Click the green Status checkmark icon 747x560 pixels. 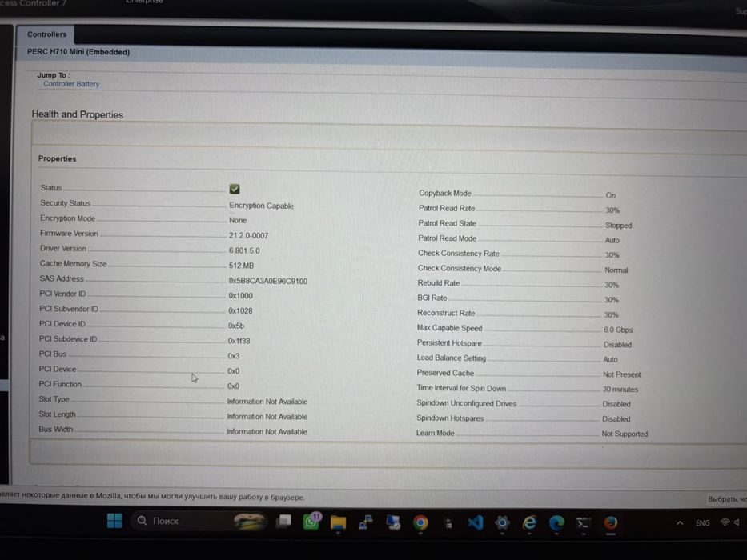235,189
